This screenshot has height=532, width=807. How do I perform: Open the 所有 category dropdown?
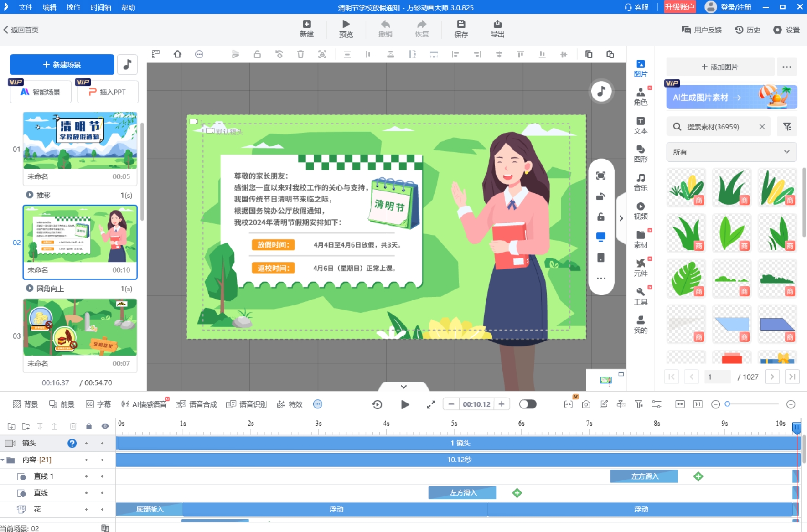pos(731,152)
